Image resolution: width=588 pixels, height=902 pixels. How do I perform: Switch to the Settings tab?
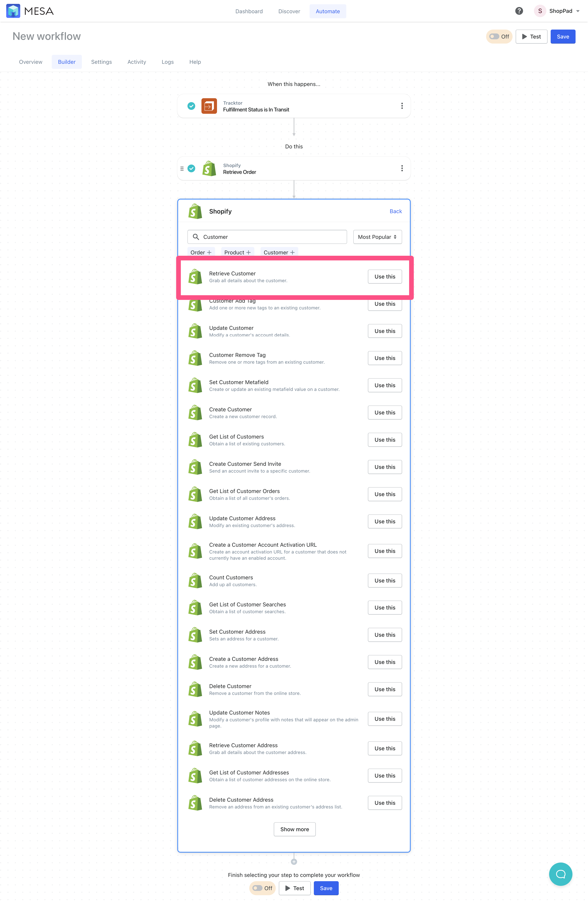[x=101, y=62]
